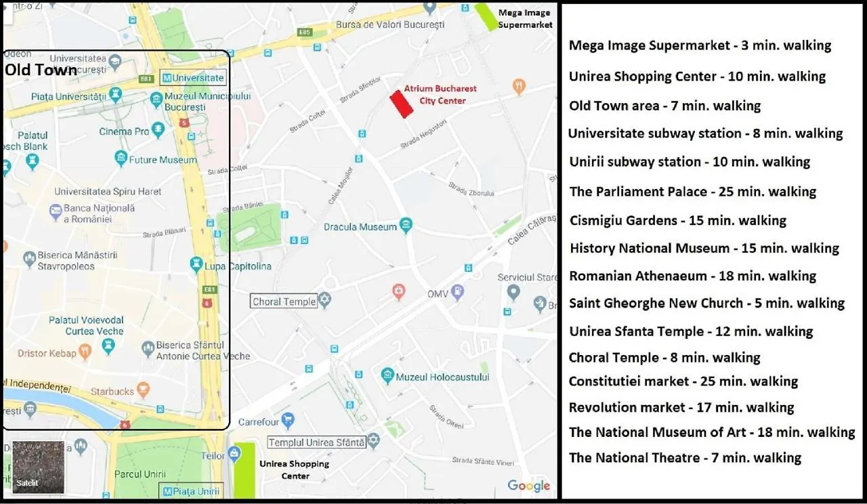This screenshot has height=504, width=867.
Task: Select the Parcul Unirii park label
Action: 140,474
